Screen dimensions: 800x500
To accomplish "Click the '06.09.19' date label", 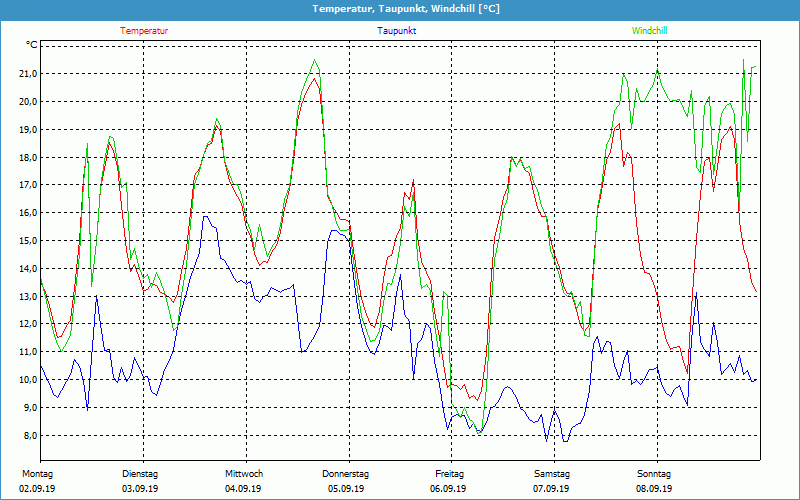I will 448,489.
